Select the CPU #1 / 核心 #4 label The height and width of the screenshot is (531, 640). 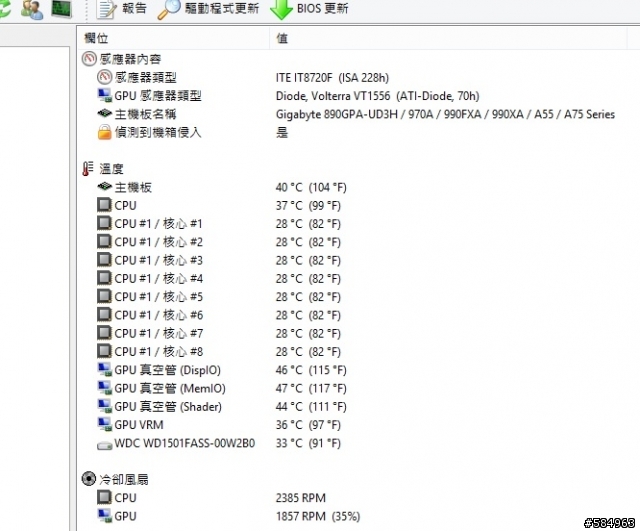click(158, 278)
